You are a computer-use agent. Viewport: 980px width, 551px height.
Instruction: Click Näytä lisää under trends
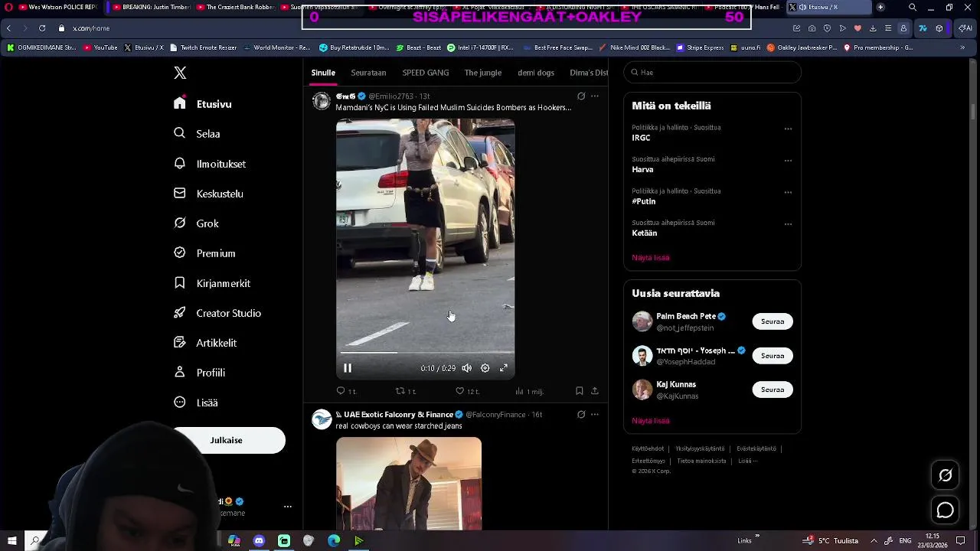[x=651, y=258]
